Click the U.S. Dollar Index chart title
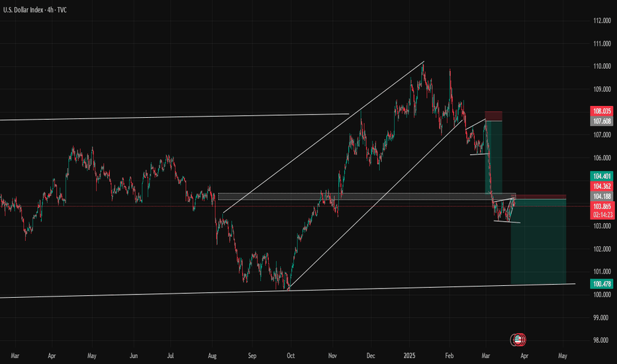The image size is (617, 364). 35,10
